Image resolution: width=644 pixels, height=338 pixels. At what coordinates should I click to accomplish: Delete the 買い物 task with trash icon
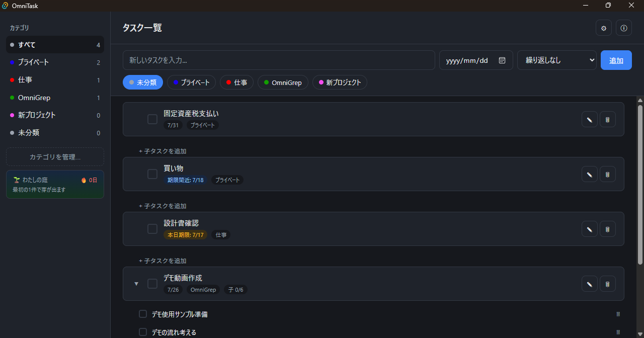pyautogui.click(x=608, y=175)
